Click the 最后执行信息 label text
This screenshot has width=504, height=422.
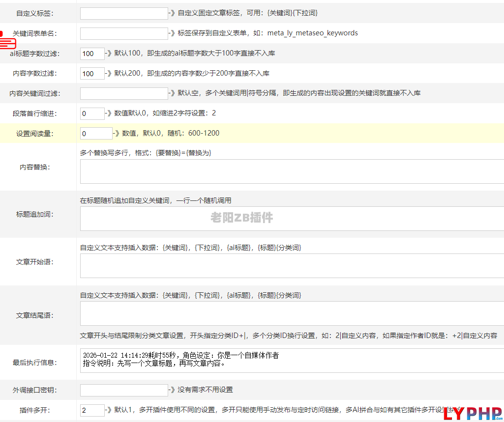click(x=35, y=363)
